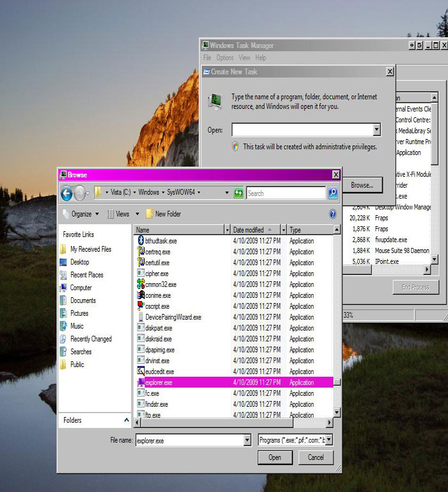Screen dimensions: 448x492
Task: Click the certutil.exe file icon
Action: 141,262
